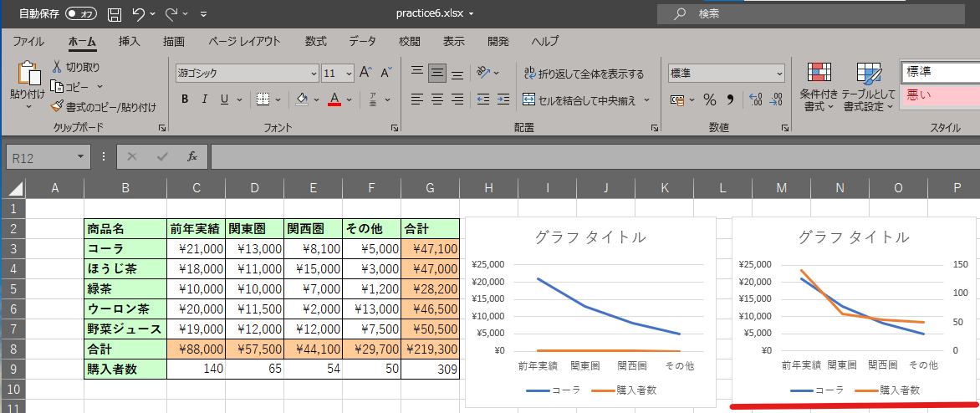Click the comma style icon
Screen dimensions: 980x413
[x=729, y=99]
